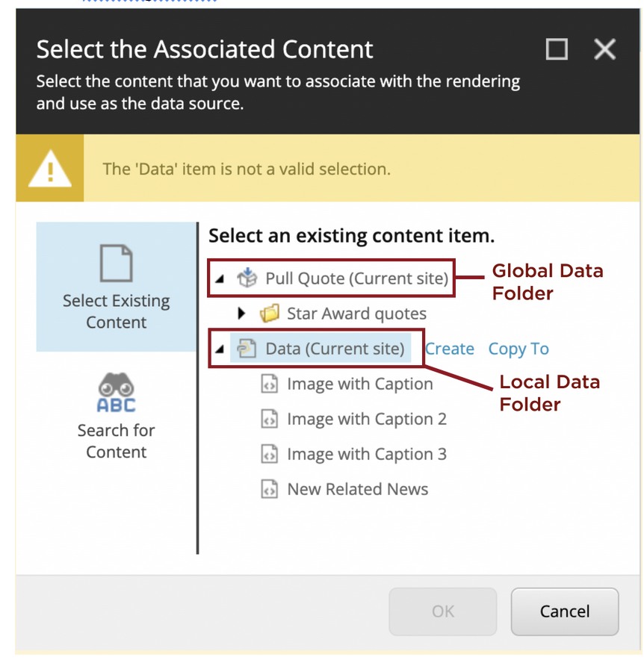Click the Select Existing Content document icon
644x660 pixels.
click(x=116, y=261)
